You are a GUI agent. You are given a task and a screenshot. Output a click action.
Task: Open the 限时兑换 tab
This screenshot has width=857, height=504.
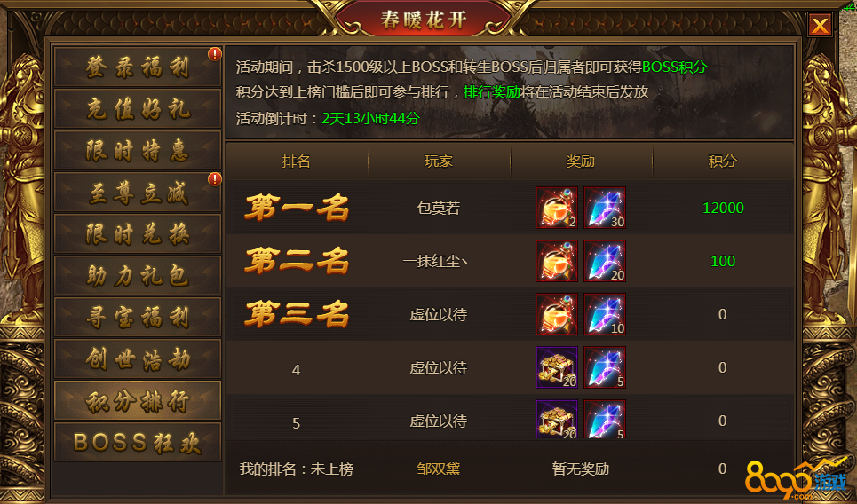click(x=138, y=233)
